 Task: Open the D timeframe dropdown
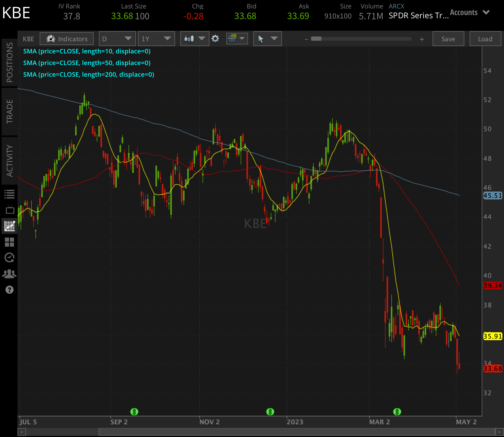tap(117, 39)
